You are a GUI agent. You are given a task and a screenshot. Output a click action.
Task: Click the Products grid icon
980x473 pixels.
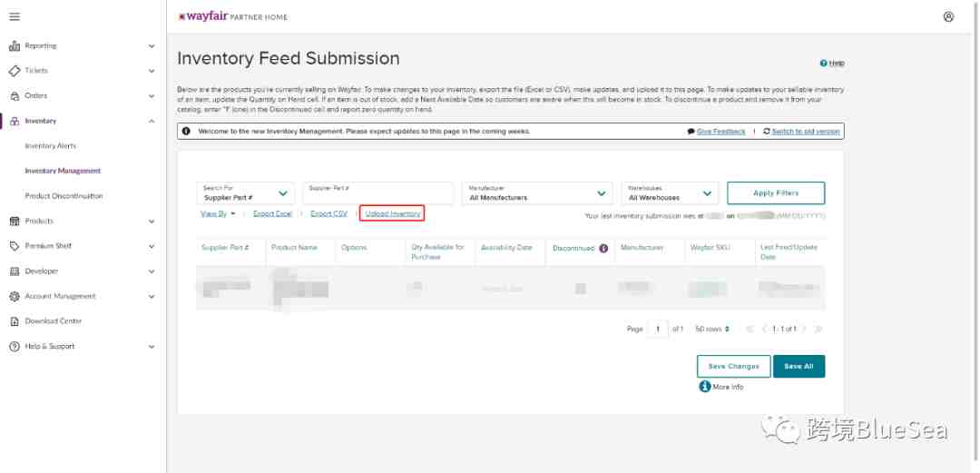point(15,221)
